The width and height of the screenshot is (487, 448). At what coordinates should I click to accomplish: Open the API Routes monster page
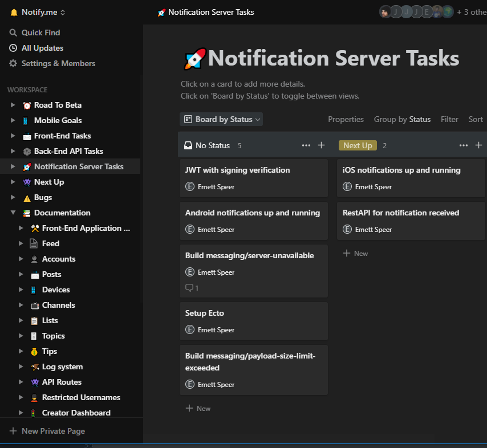click(x=63, y=382)
